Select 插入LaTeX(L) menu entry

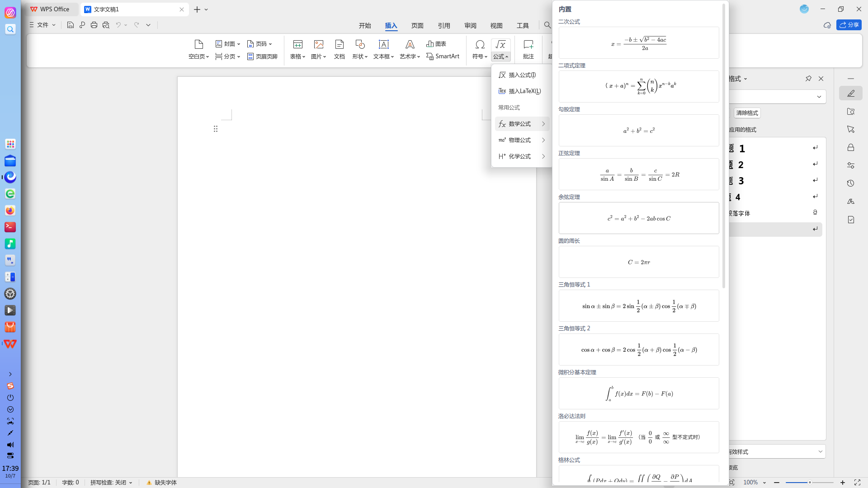pos(522,91)
